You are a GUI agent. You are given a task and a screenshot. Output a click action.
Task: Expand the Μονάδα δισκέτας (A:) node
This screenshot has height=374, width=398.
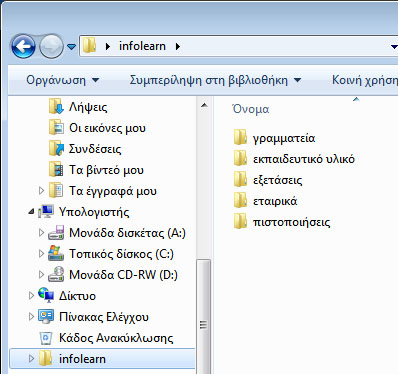[41, 233]
